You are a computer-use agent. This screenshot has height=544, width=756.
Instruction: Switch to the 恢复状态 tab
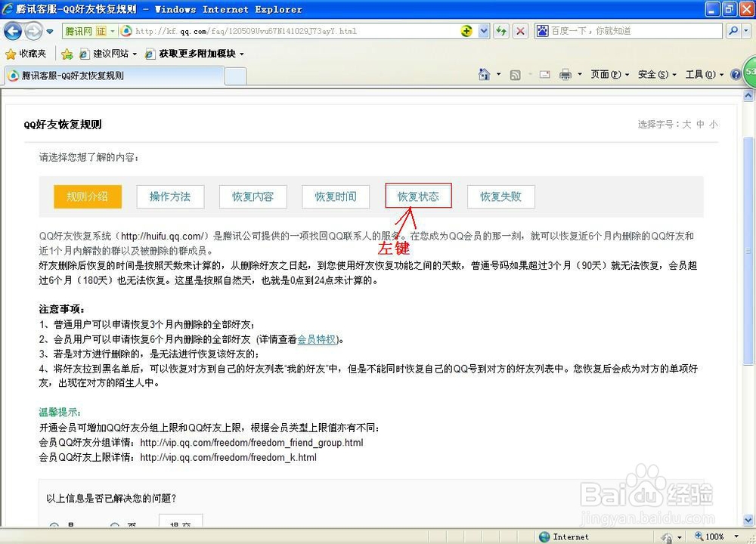[x=418, y=196]
